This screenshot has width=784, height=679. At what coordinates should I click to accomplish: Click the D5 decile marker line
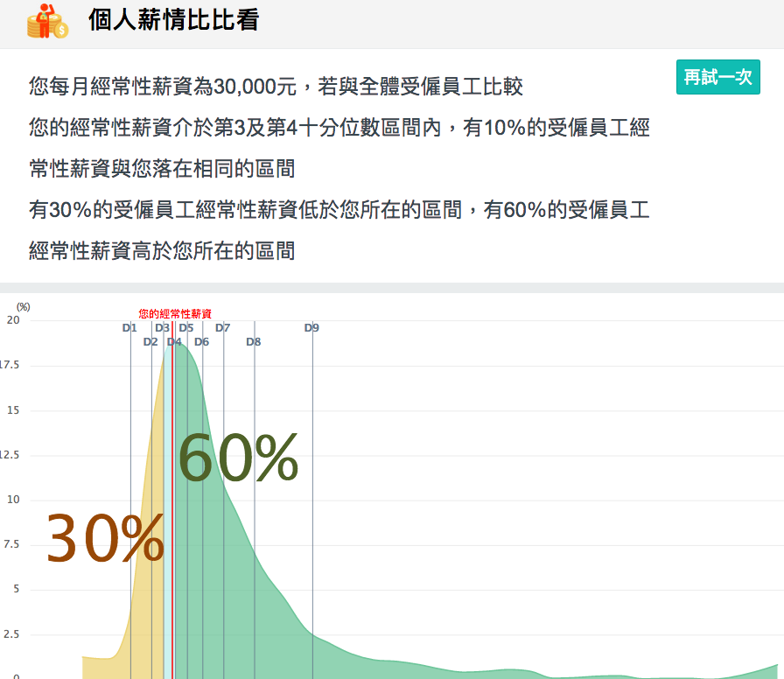pos(186,327)
